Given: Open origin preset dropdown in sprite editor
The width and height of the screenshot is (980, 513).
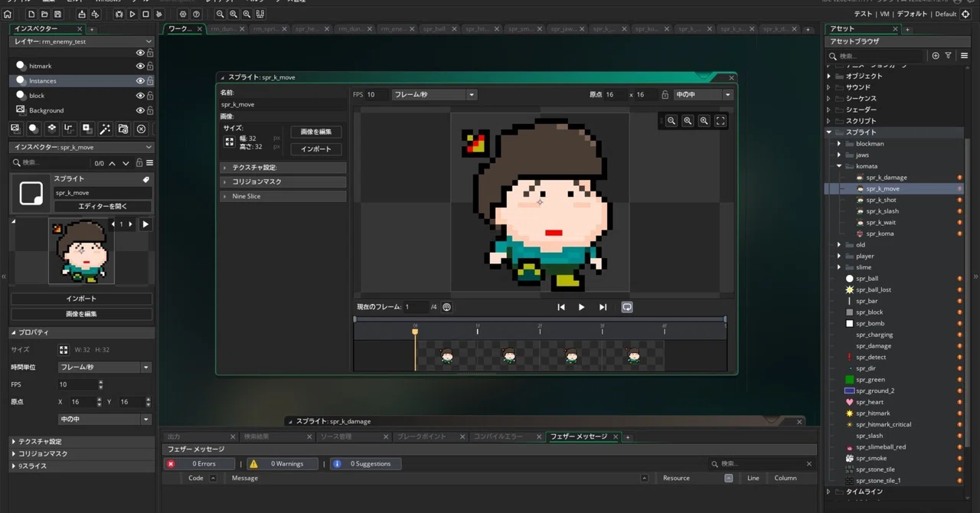Looking at the screenshot, I should tap(703, 95).
